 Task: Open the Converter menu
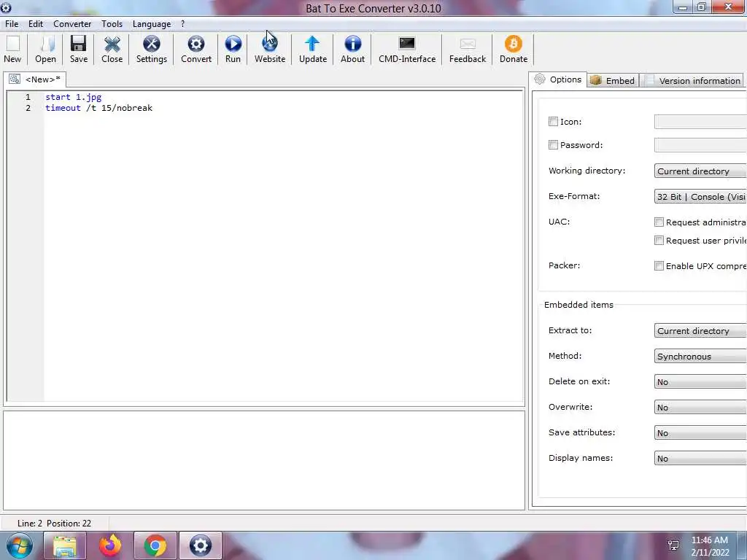point(72,24)
